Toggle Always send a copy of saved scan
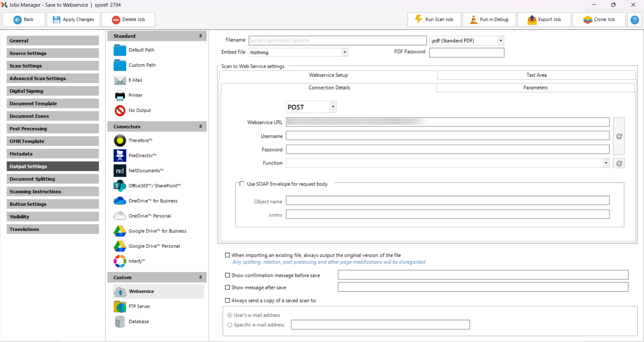 point(227,300)
